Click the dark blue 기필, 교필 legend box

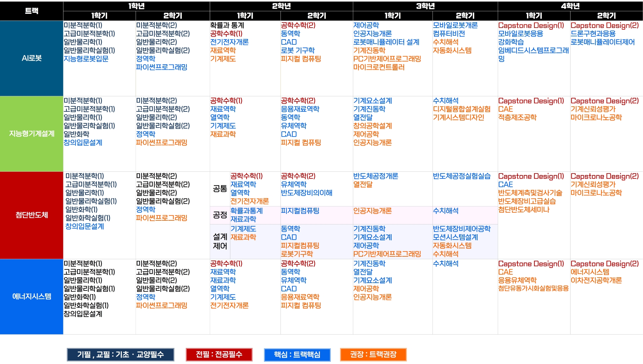(120, 354)
